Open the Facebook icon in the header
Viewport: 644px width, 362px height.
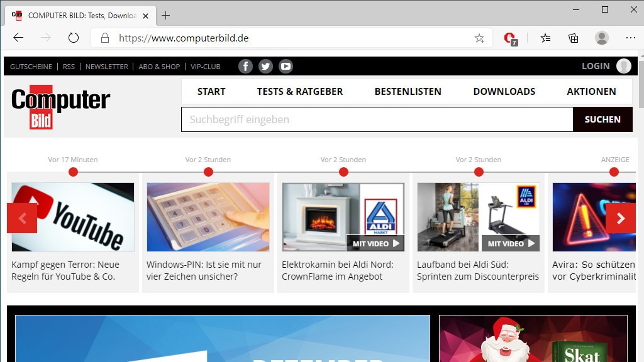245,66
